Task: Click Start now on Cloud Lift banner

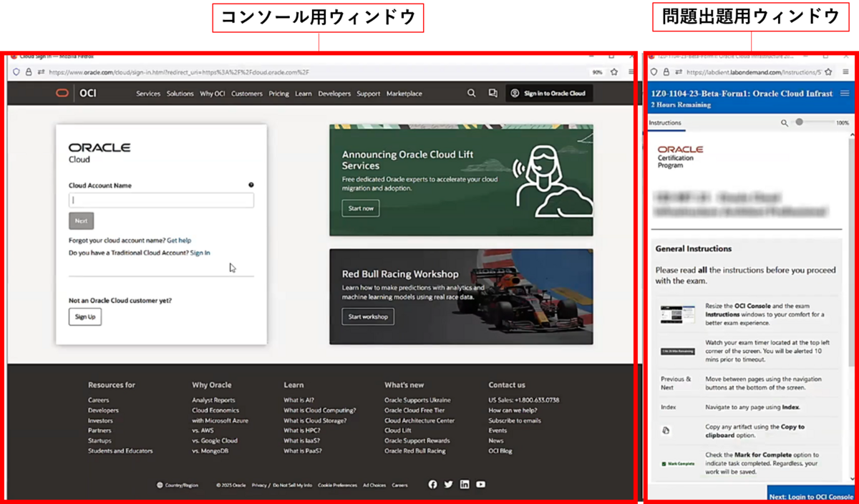Action: [x=361, y=208]
